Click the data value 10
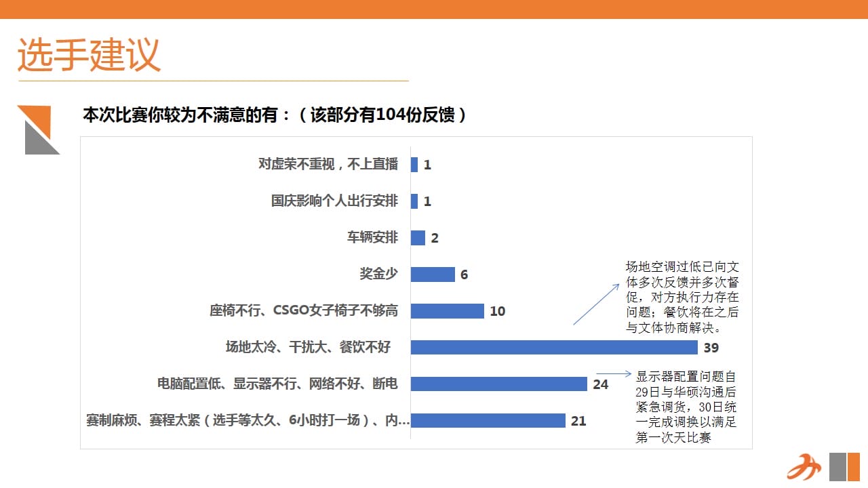The height and width of the screenshot is (488, 868). click(x=498, y=312)
